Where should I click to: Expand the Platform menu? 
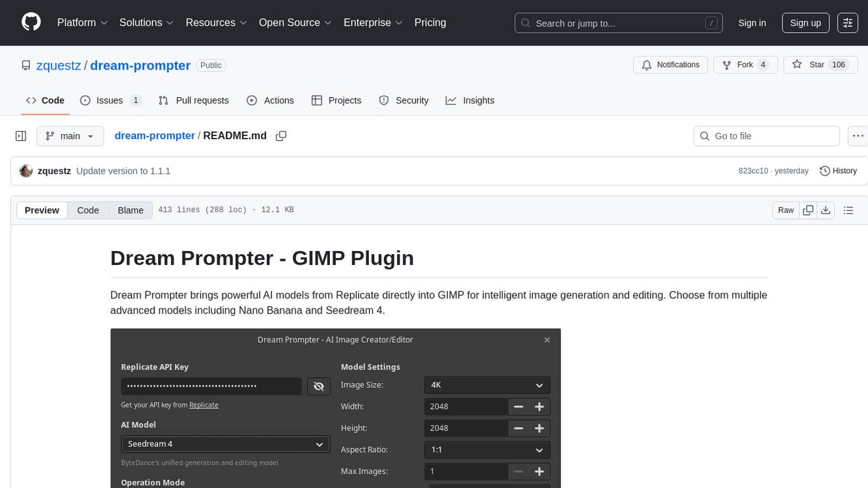tap(82, 23)
